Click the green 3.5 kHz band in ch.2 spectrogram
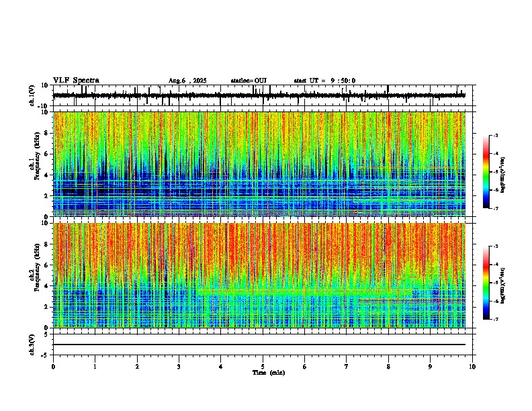Image resolution: width=532 pixels, height=411 pixels. pyautogui.click(x=304, y=291)
